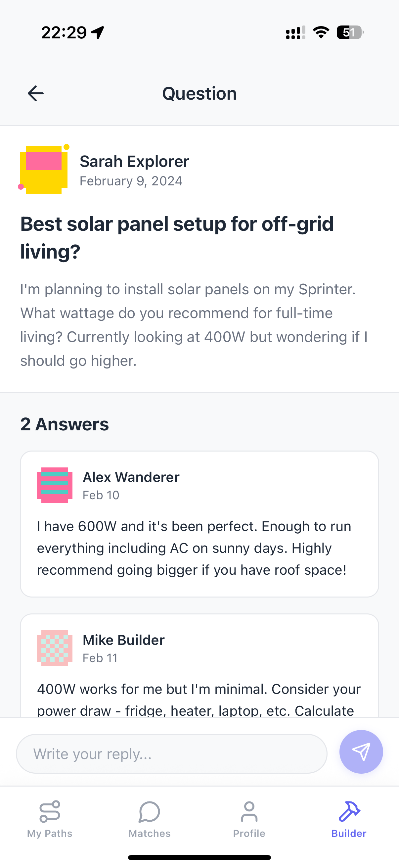Click in the Write your reply field

[172, 754]
